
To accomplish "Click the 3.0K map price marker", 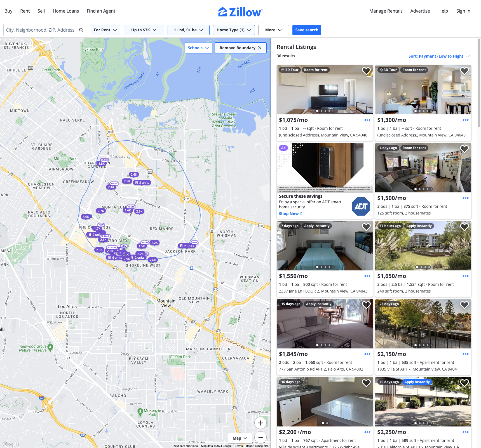I will [x=86, y=217].
